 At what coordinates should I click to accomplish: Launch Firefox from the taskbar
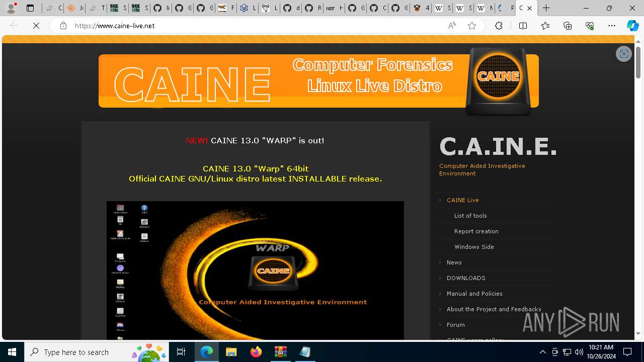(256, 352)
